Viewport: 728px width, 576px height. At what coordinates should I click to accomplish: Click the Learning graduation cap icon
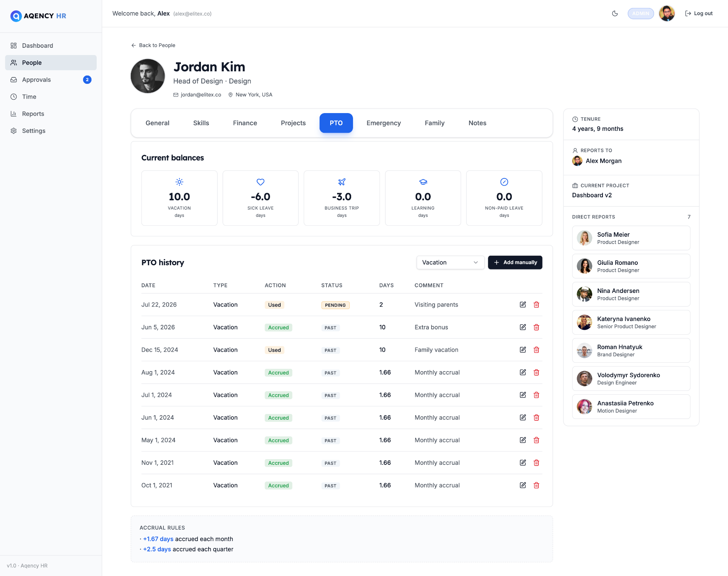click(x=423, y=182)
